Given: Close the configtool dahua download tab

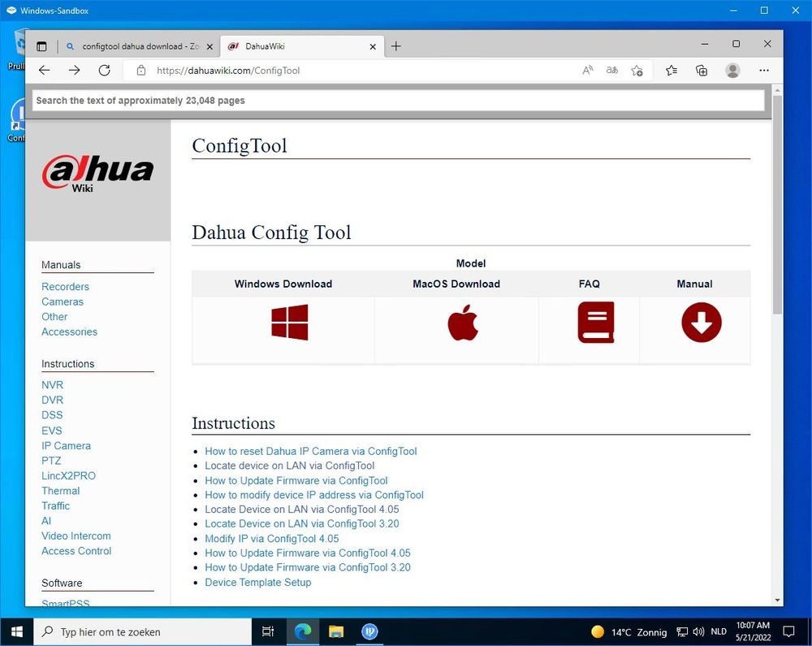Looking at the screenshot, I should [209, 46].
